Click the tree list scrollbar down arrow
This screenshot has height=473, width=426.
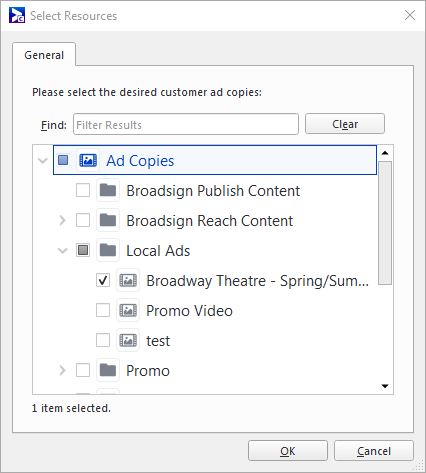pos(385,386)
